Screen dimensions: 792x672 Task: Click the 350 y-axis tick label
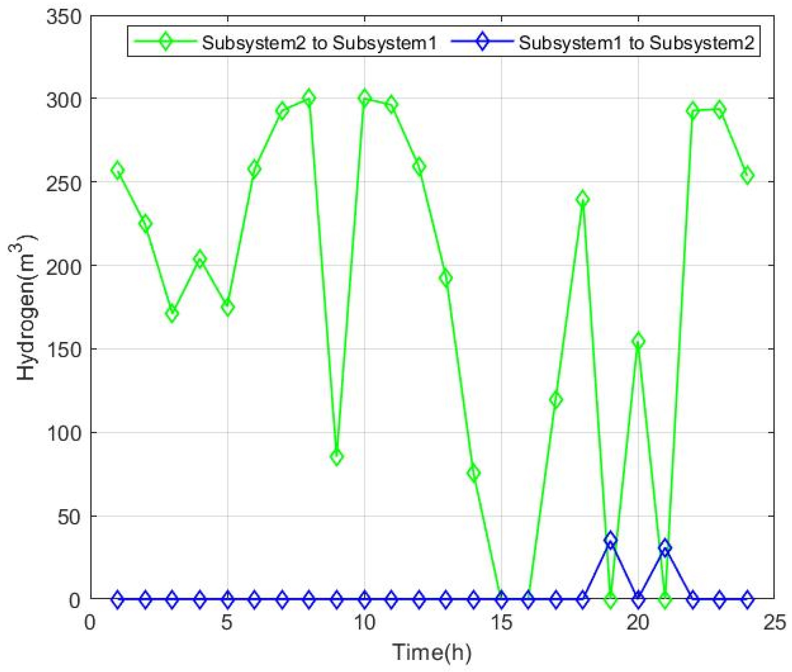click(x=64, y=17)
